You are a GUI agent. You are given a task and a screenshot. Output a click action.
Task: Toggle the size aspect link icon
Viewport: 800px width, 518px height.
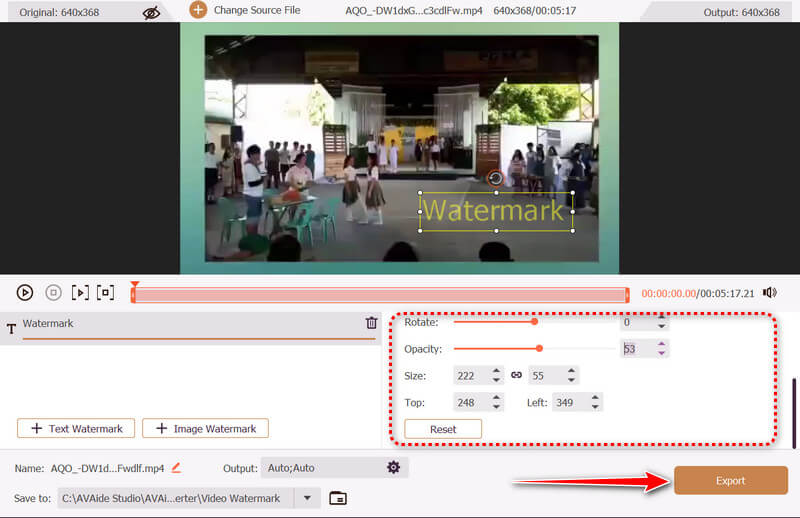516,375
